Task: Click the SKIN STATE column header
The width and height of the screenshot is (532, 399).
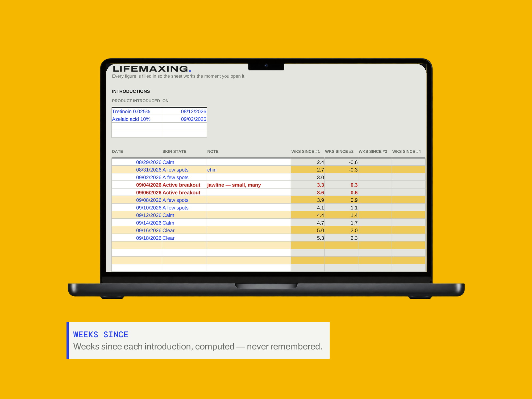Action: 174,151
